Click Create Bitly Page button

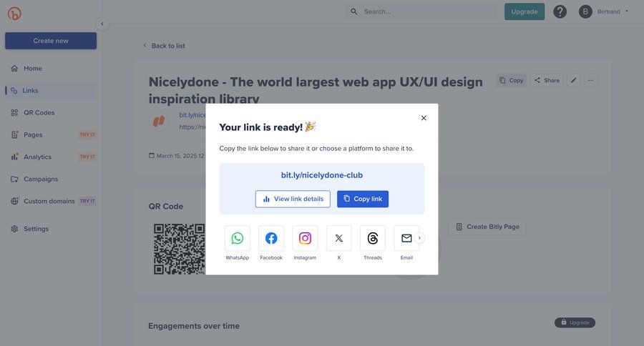pos(487,227)
